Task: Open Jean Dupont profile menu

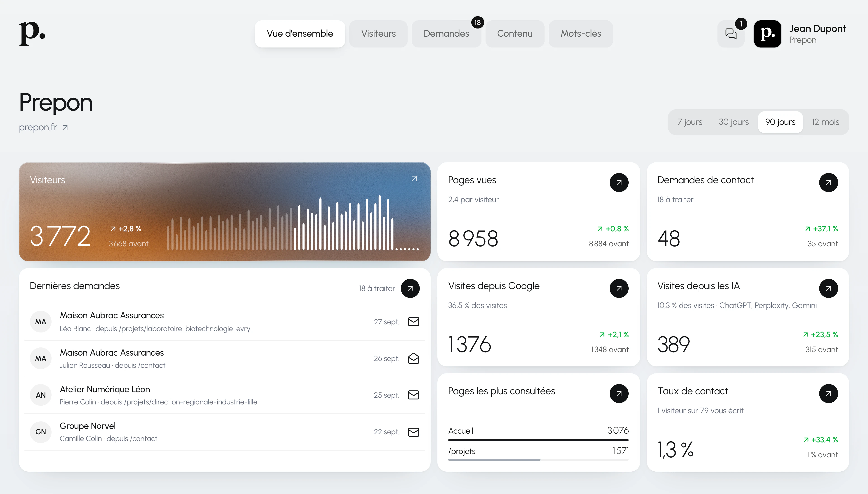Action: 800,33
